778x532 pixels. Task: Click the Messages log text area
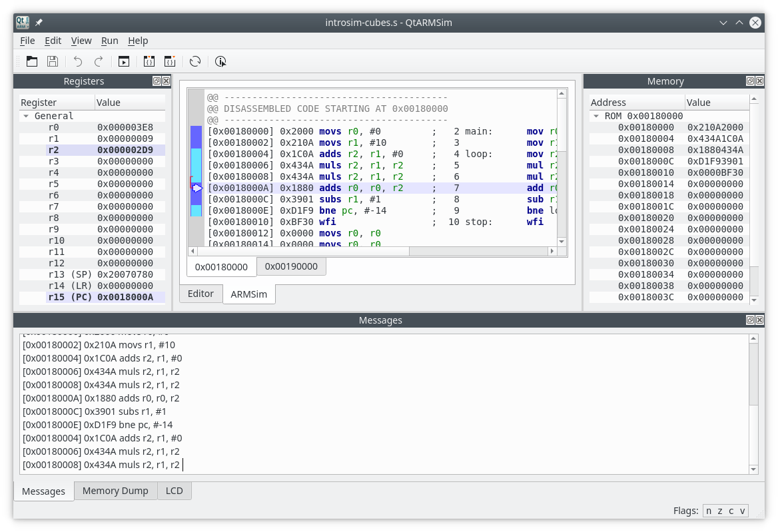point(384,404)
